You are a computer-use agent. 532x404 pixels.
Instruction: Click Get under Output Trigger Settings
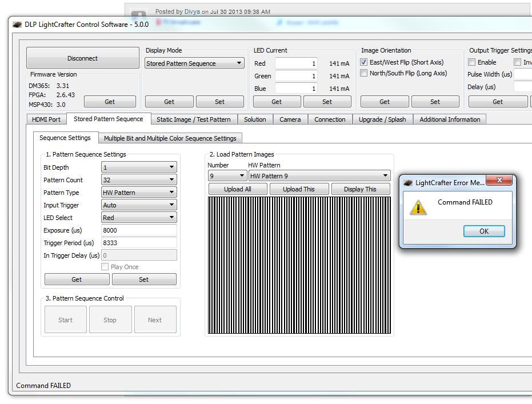click(x=498, y=101)
